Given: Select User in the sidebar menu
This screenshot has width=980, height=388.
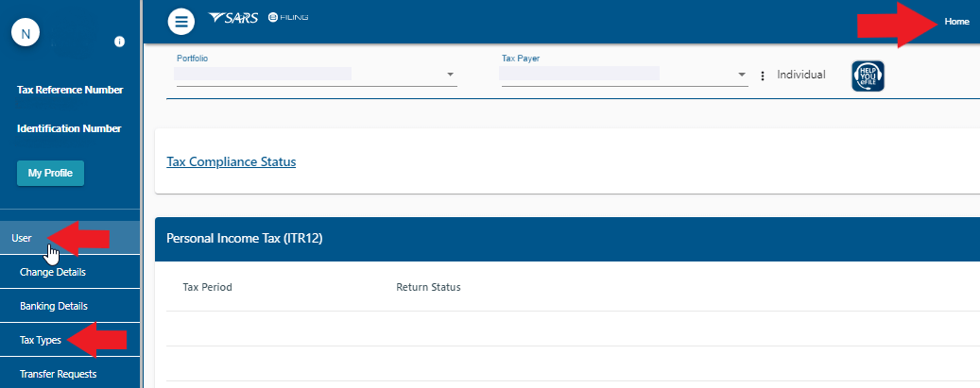Looking at the screenshot, I should 22,238.
